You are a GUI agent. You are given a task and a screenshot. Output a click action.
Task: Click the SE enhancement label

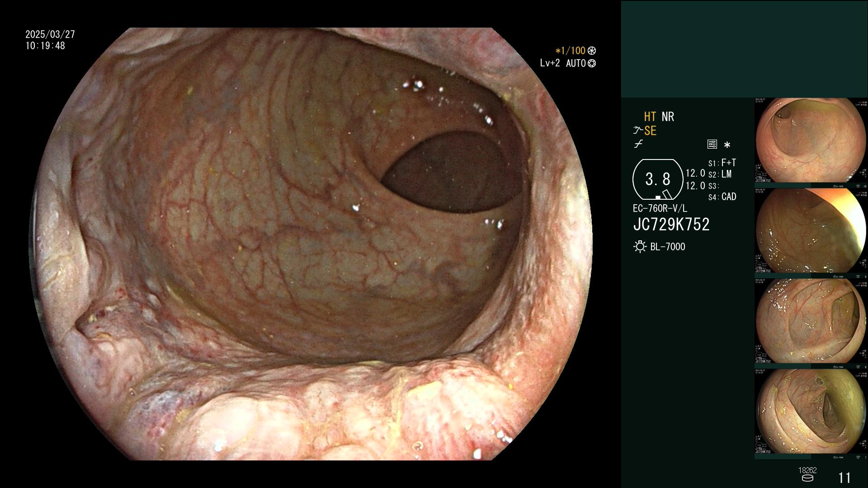650,131
